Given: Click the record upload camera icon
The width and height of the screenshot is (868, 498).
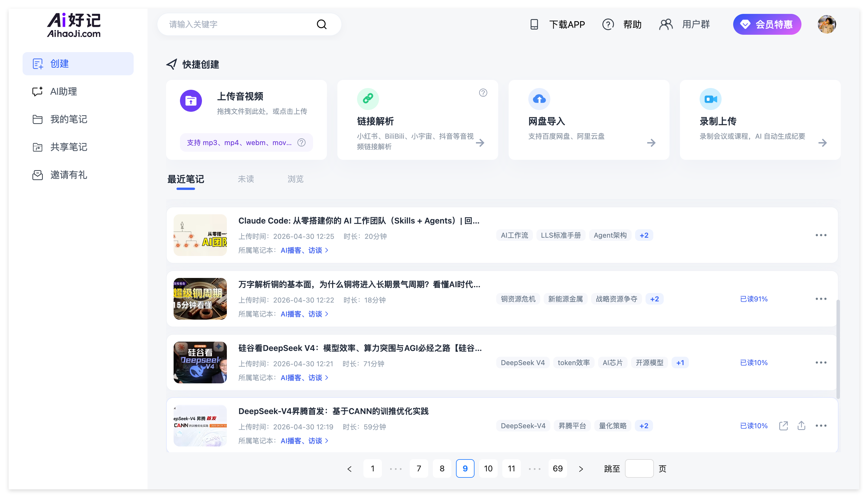Looking at the screenshot, I should [x=710, y=99].
